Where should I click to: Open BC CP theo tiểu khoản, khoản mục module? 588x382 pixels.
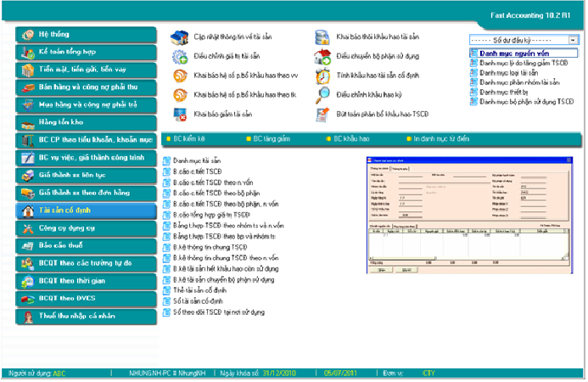pyautogui.click(x=87, y=140)
